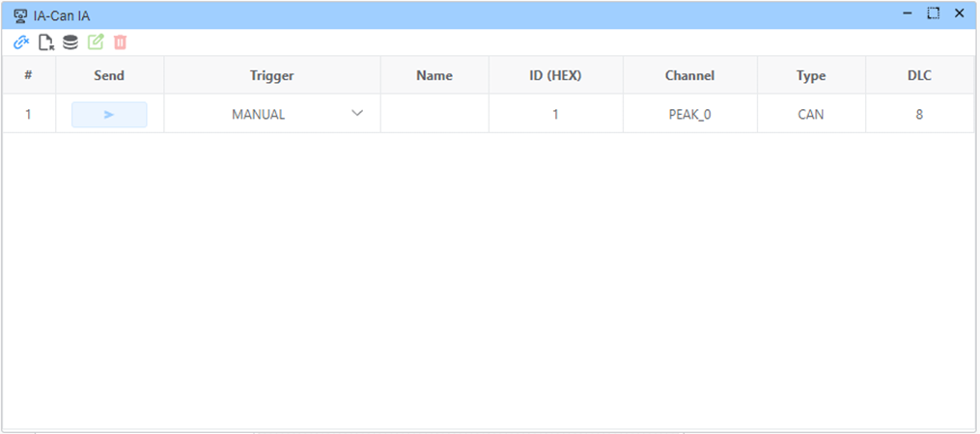Select row number 1 in the table
This screenshot has height=434, width=980.
point(28,114)
